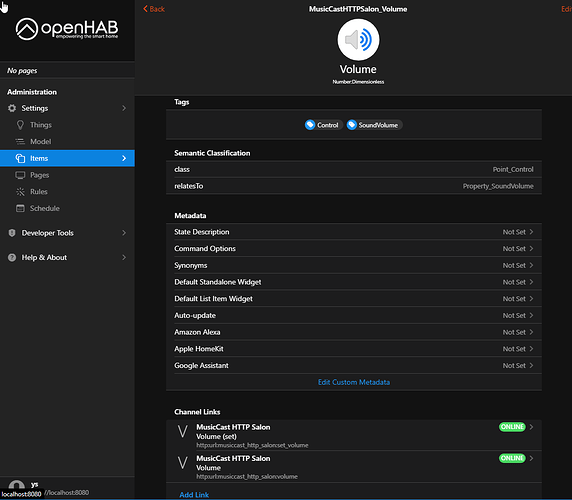Select Items in sidebar
This screenshot has width=572, height=500.
pyautogui.click(x=67, y=158)
